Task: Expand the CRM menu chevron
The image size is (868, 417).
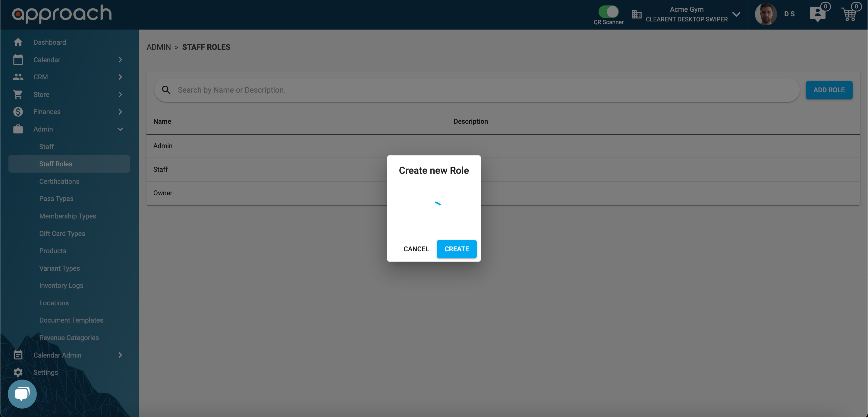Action: point(120,77)
